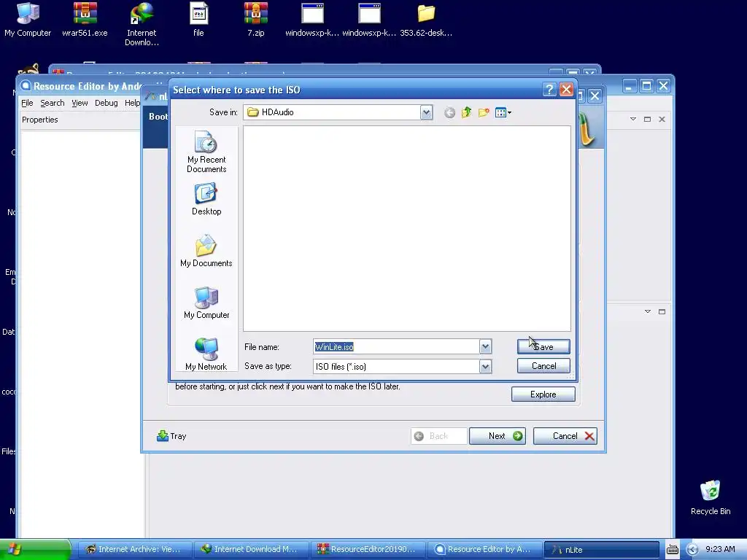Screen dimensions: 747x560
Task: Click Explore in the nLite window
Action: coord(543,394)
